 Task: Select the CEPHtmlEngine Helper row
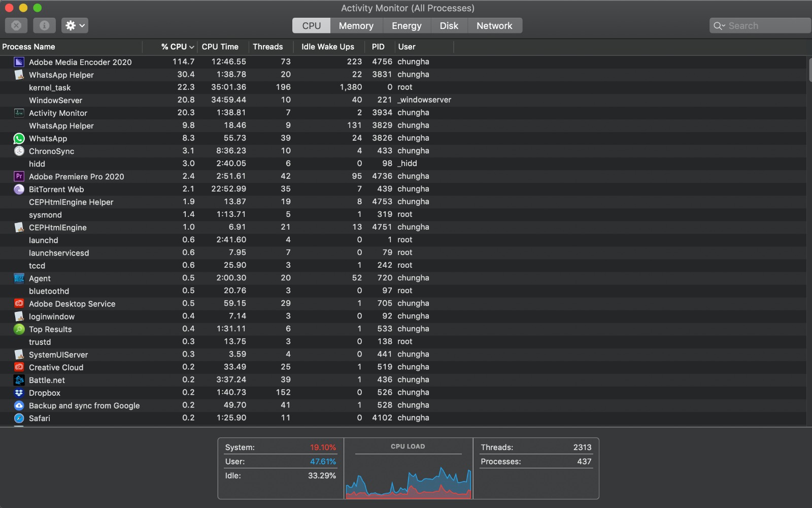[403, 202]
